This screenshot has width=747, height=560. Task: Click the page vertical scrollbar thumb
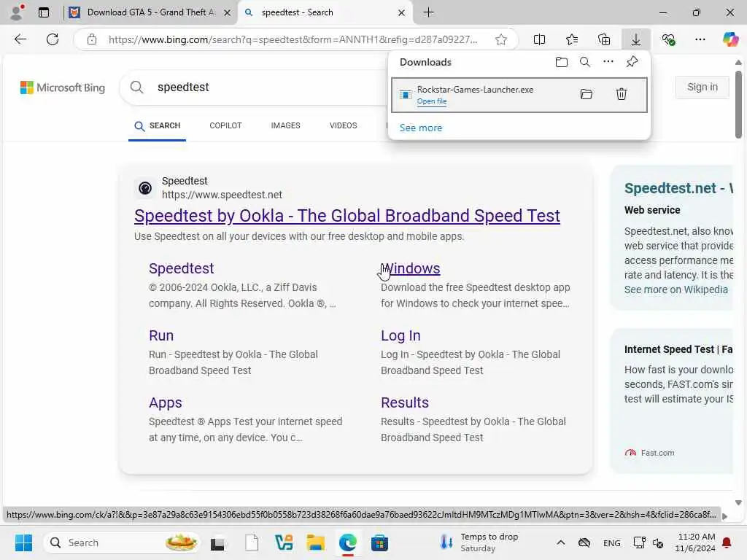738,105
